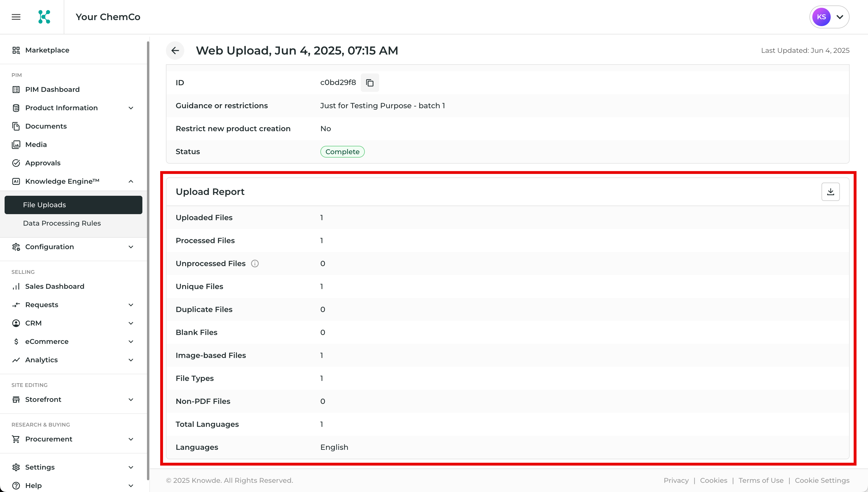Click the Last Updated date text

pyautogui.click(x=805, y=51)
